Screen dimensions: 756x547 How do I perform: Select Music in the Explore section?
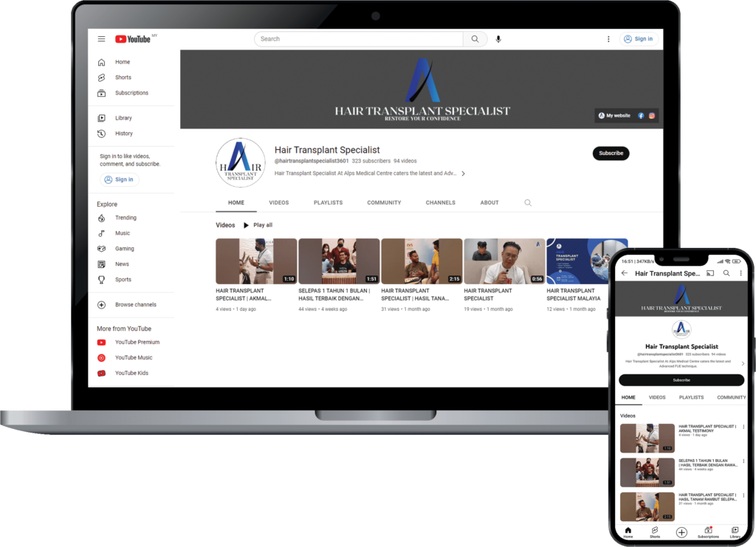pyautogui.click(x=122, y=233)
